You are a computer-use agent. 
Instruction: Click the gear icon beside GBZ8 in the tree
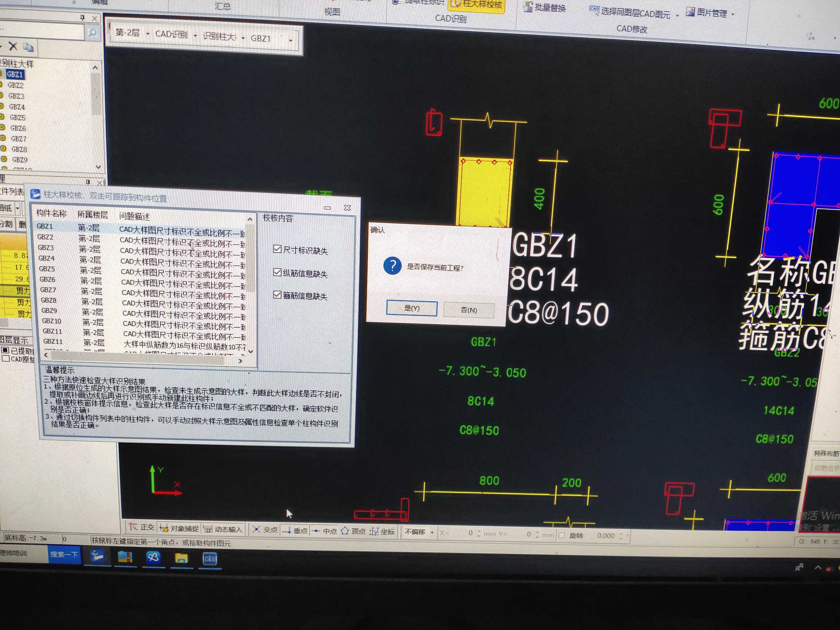(x=4, y=149)
